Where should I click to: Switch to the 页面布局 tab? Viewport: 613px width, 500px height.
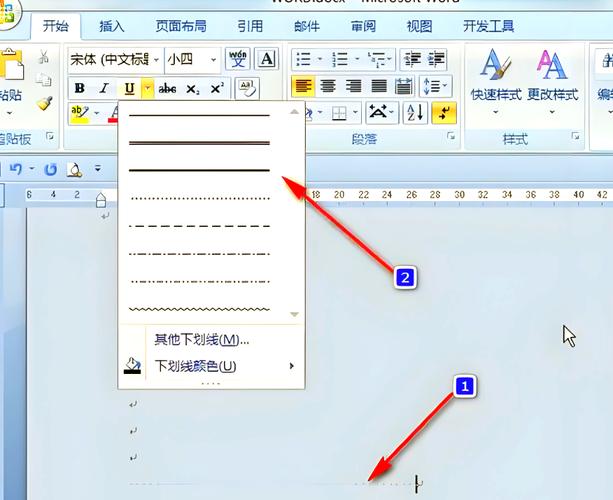click(x=181, y=26)
